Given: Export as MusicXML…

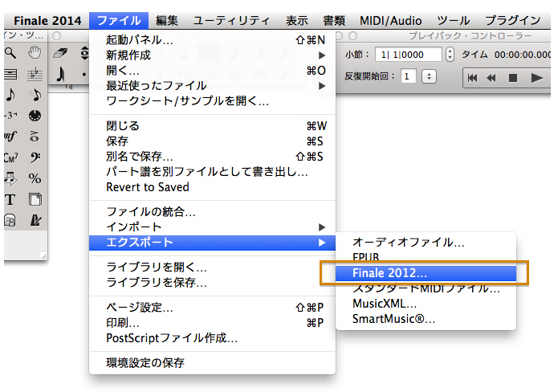Looking at the screenshot, I should coord(426,304).
